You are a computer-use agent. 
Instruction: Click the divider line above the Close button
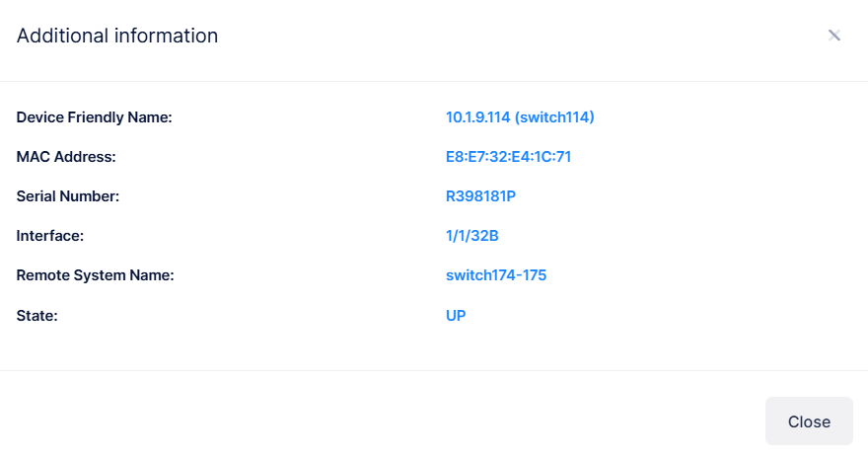pyautogui.click(x=434, y=370)
